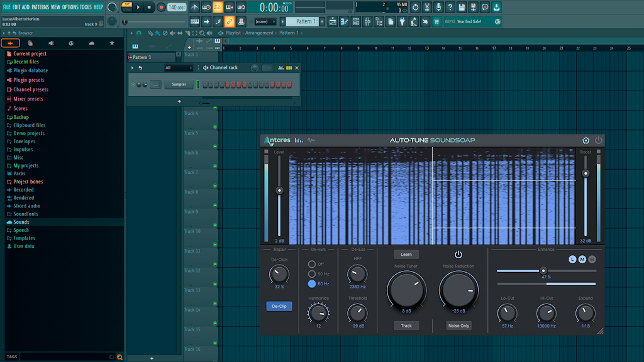Open the OPTIONS menu
The height and width of the screenshot is (362, 644).
(70, 7)
